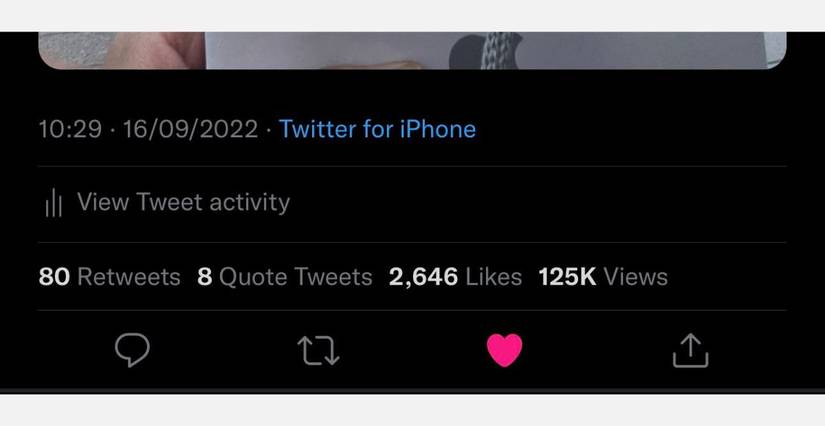
Task: Click the Twitter for iPhone link
Action: click(x=377, y=129)
